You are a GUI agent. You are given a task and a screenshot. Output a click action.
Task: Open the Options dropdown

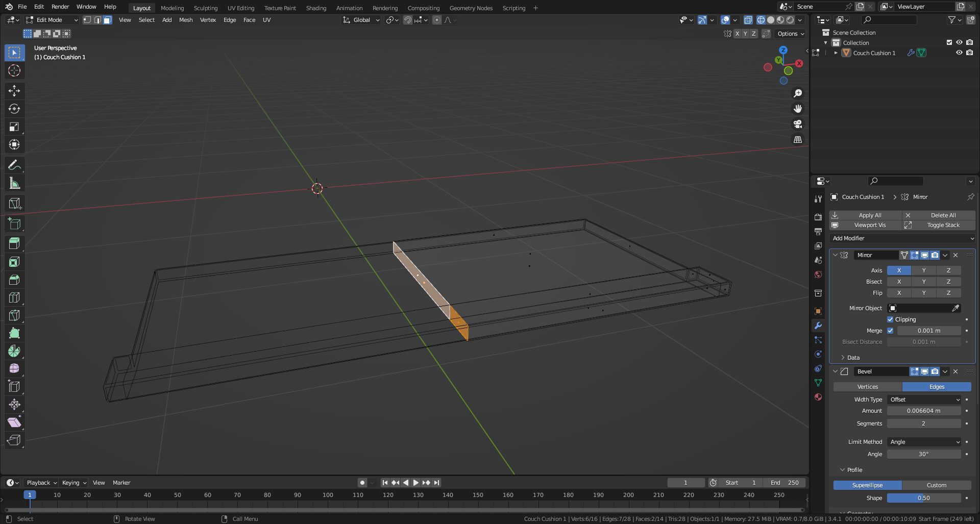pyautogui.click(x=791, y=34)
